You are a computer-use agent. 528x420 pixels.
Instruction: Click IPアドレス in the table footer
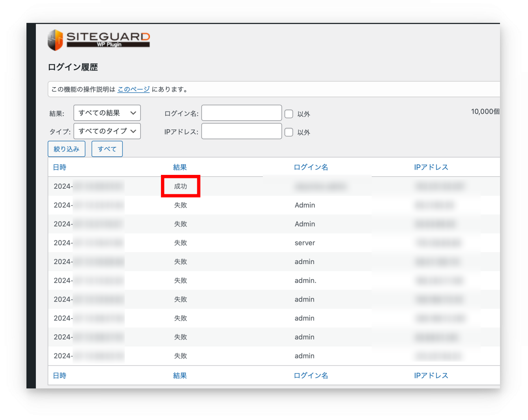click(x=431, y=375)
